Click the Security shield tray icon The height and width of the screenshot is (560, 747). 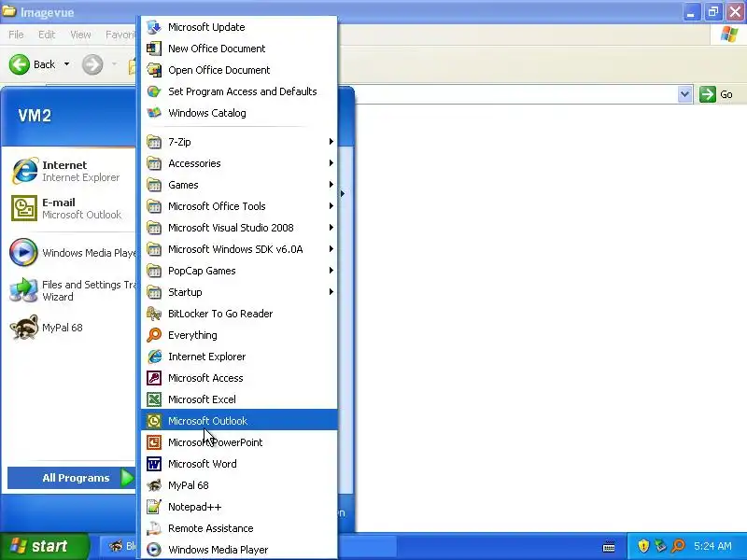(x=643, y=546)
